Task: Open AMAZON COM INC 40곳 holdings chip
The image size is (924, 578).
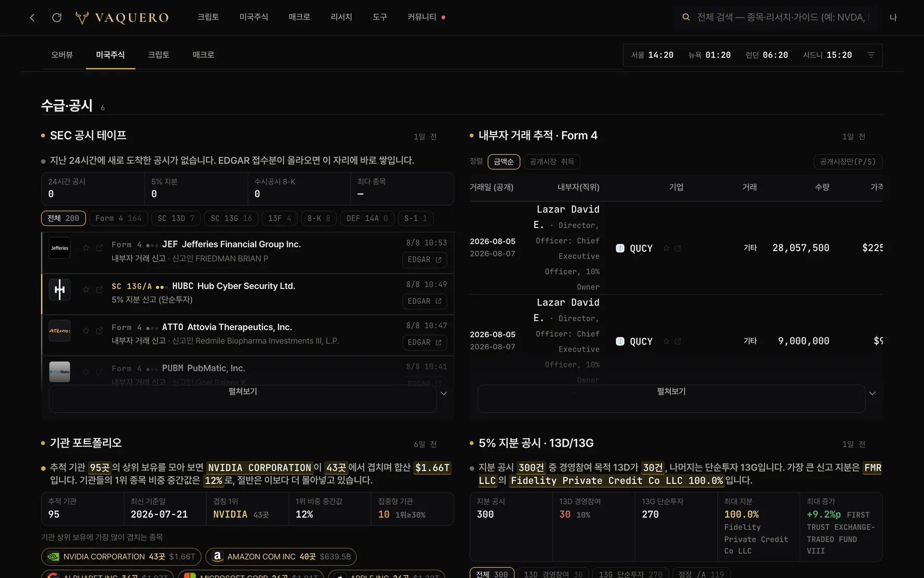Action: coord(281,556)
